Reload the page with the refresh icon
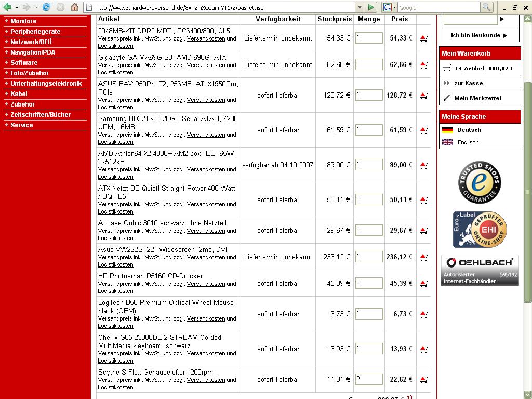532x399 pixels. pos(46,7)
